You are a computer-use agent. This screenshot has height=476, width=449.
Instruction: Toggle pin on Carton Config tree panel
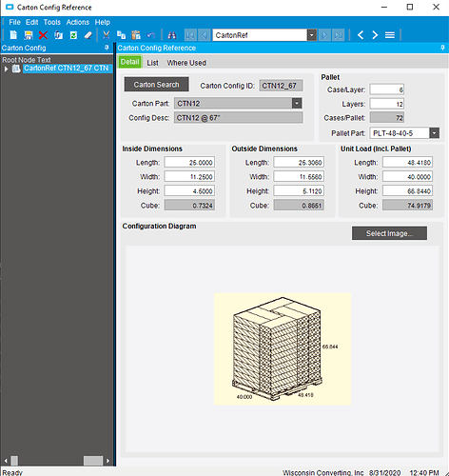click(x=107, y=48)
